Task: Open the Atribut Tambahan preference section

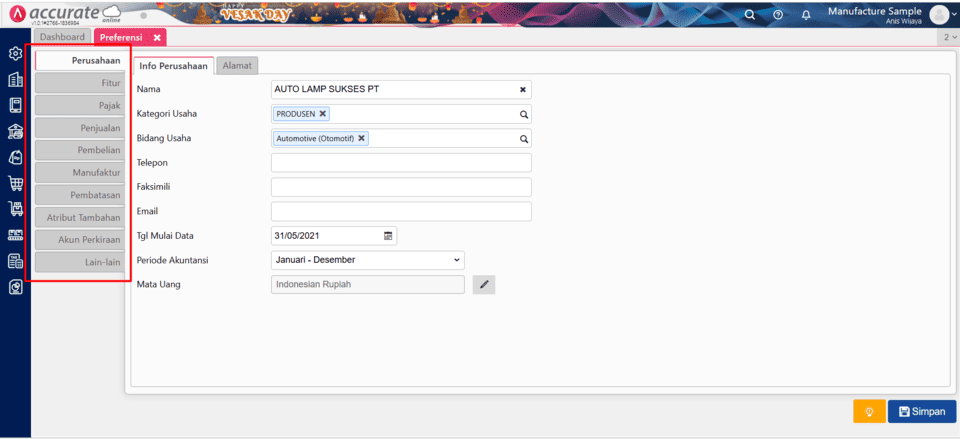Action: tap(80, 217)
